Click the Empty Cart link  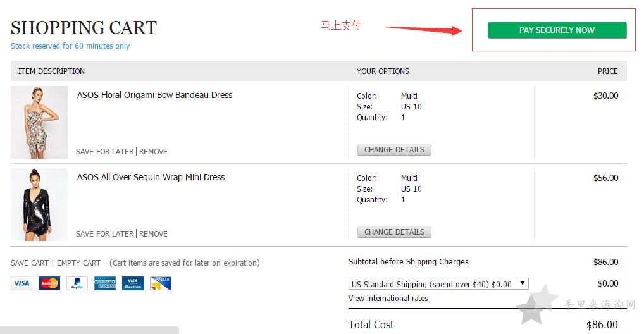click(x=78, y=263)
